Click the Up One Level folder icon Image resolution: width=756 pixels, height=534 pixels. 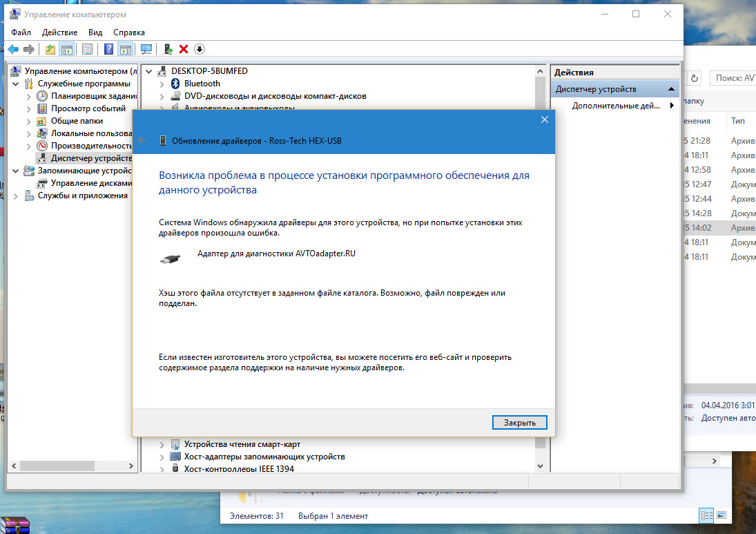(50, 49)
